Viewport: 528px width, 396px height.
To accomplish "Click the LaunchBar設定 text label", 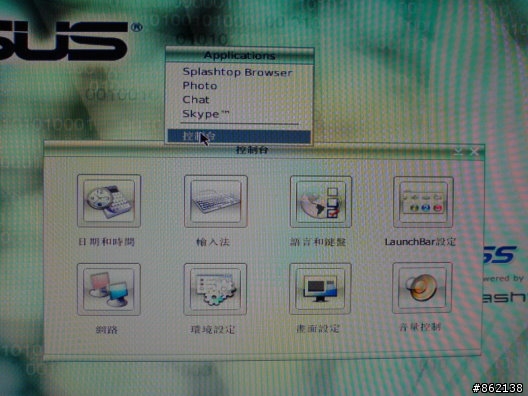I will click(x=420, y=242).
